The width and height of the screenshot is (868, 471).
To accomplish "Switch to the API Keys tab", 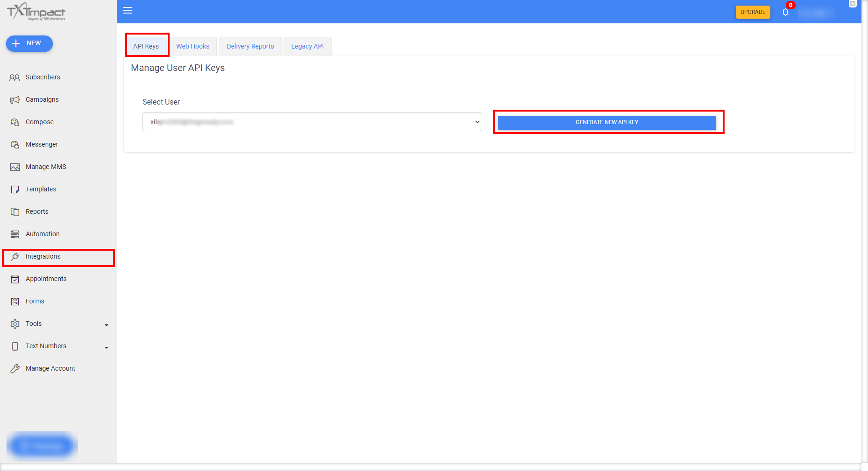I will pyautogui.click(x=146, y=46).
